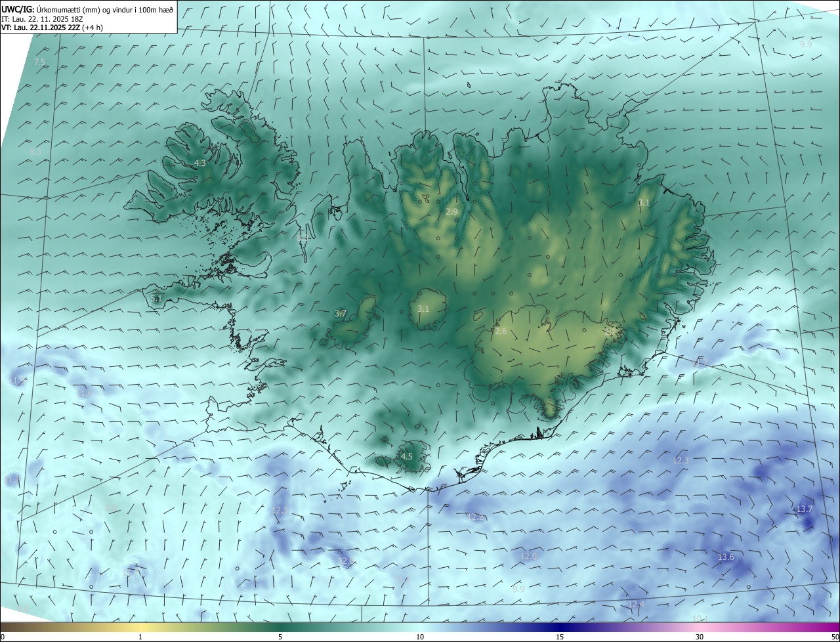Screen dimensions: 840x642
Task: Click the 2.6 value label on Vatnajökull glacier
Action: click(x=501, y=332)
